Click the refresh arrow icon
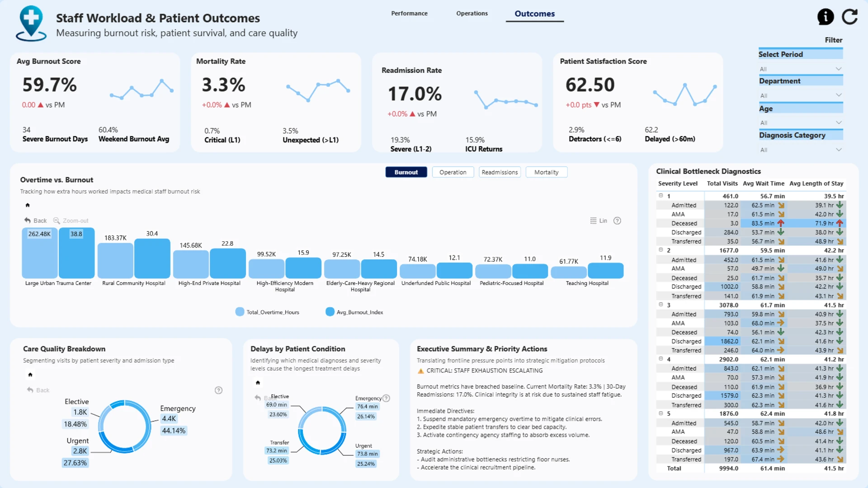The image size is (868, 488). tap(850, 17)
